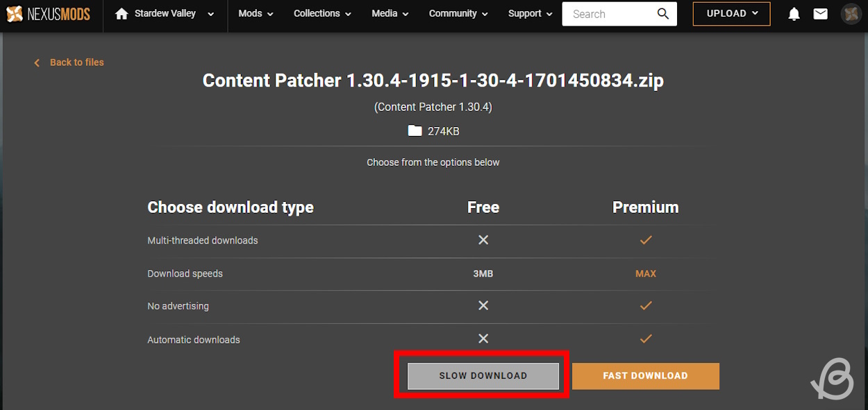This screenshot has height=410, width=868.
Task: Open the Community menu
Action: point(458,14)
